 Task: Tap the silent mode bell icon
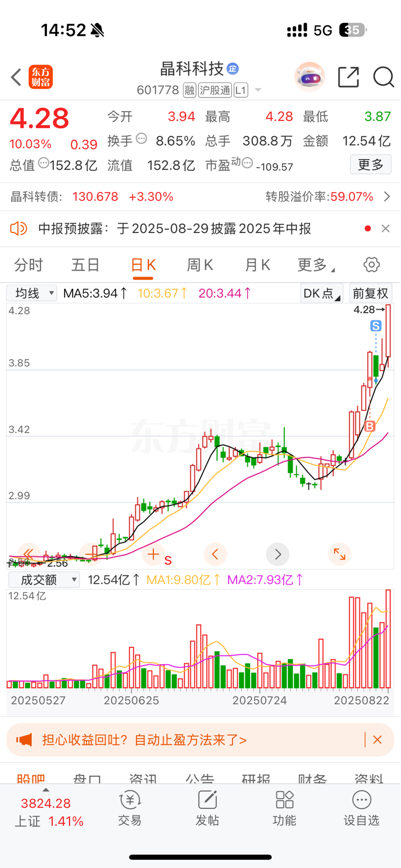97,30
